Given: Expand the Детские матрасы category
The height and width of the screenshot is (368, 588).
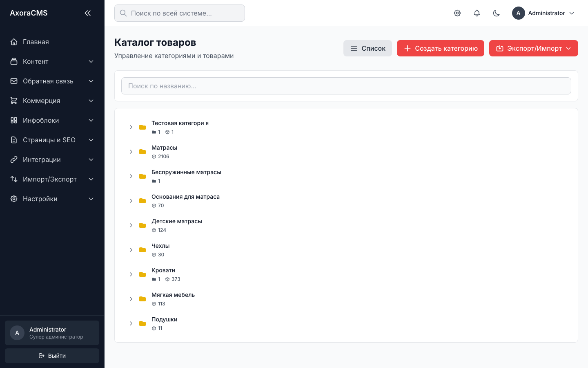Looking at the screenshot, I should pos(131,225).
